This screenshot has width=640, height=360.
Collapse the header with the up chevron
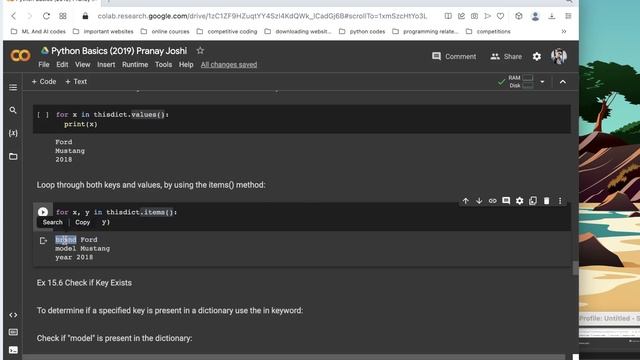tap(563, 82)
